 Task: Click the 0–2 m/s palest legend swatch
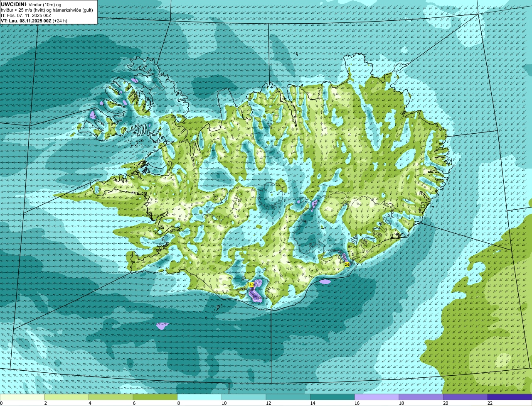pos(22,397)
